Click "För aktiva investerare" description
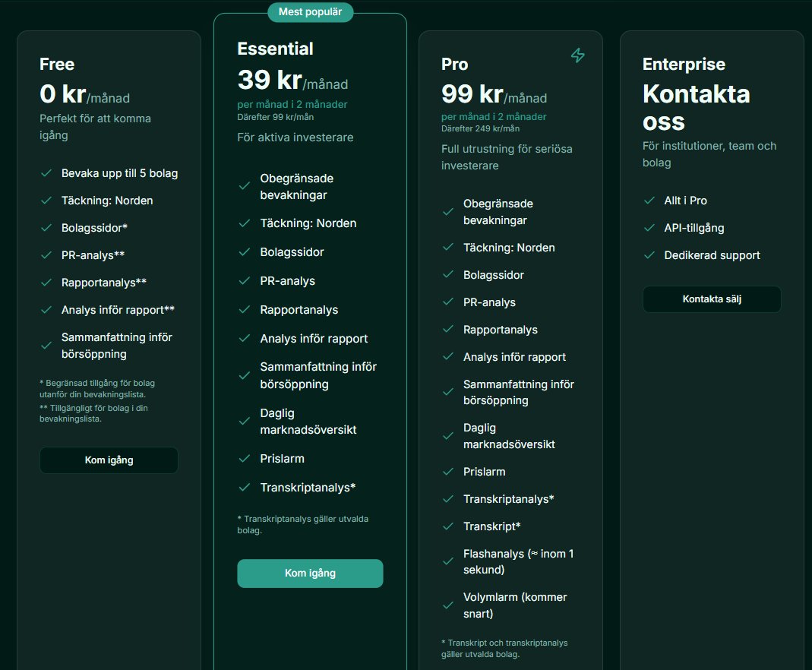This screenshot has height=670, width=812. [295, 137]
